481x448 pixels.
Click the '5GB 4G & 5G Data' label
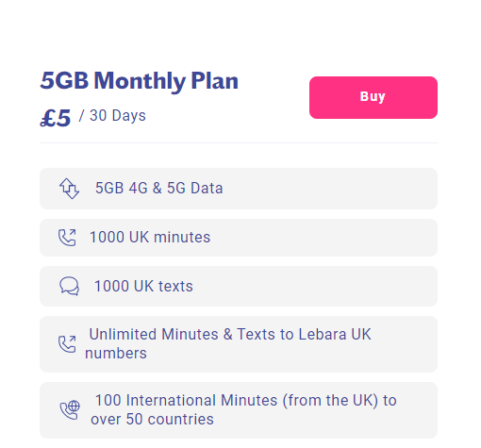click(159, 189)
